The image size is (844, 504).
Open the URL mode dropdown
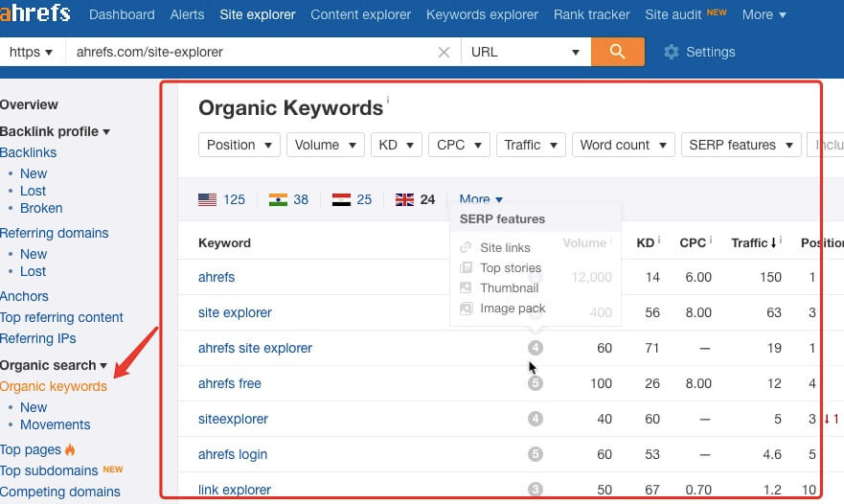tap(525, 53)
